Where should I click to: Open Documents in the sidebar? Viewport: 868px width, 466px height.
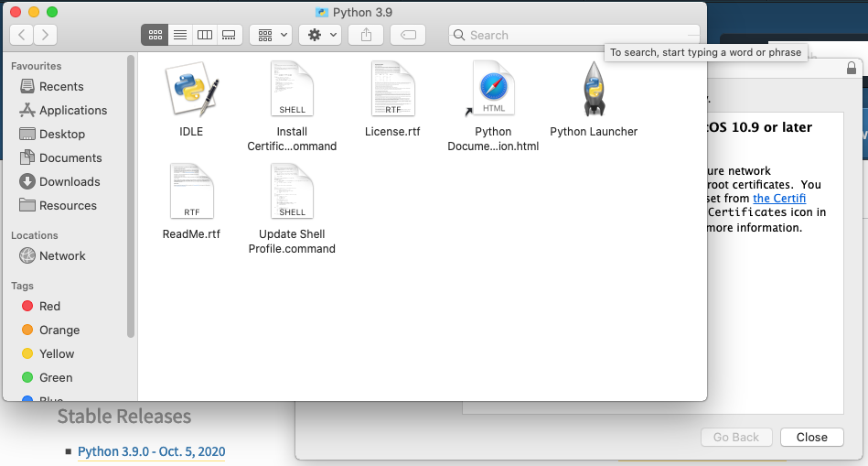[60, 157]
